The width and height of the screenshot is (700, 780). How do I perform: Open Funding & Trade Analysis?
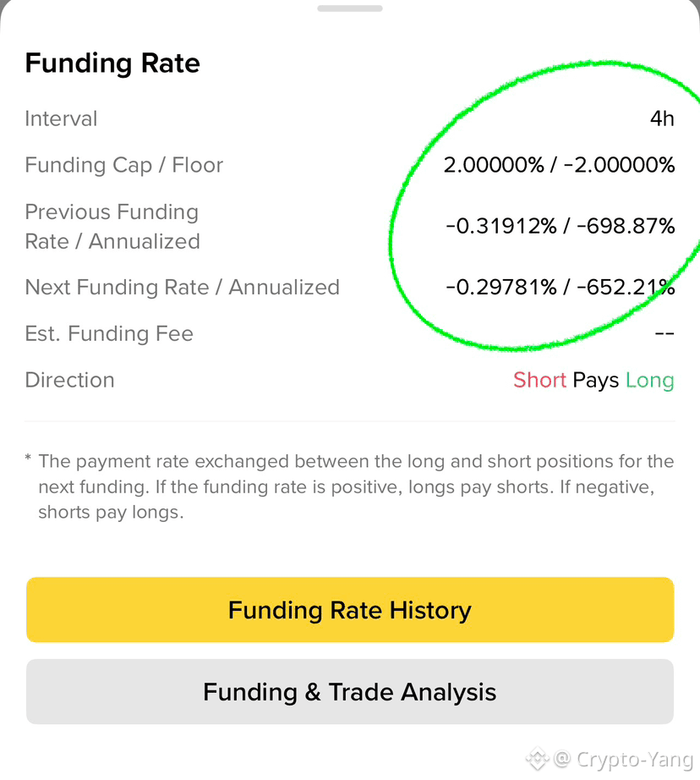[350, 691]
